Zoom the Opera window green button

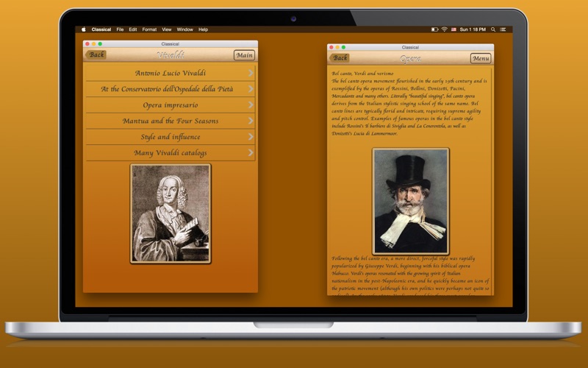tap(343, 47)
